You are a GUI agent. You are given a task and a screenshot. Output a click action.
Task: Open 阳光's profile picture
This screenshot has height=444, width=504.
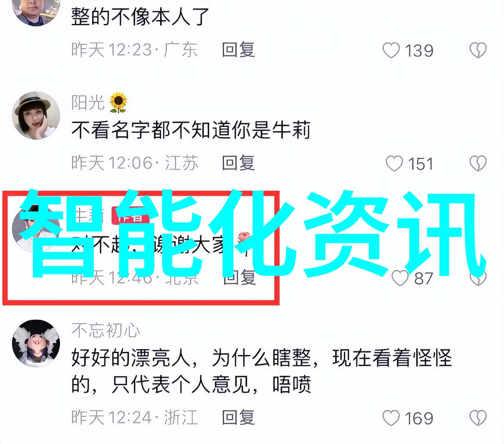click(36, 116)
